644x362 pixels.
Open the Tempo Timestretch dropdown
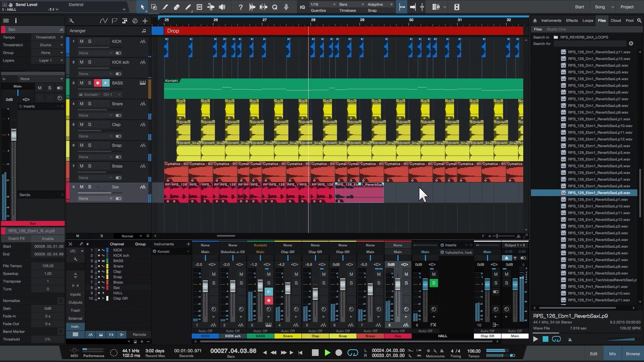(48, 37)
